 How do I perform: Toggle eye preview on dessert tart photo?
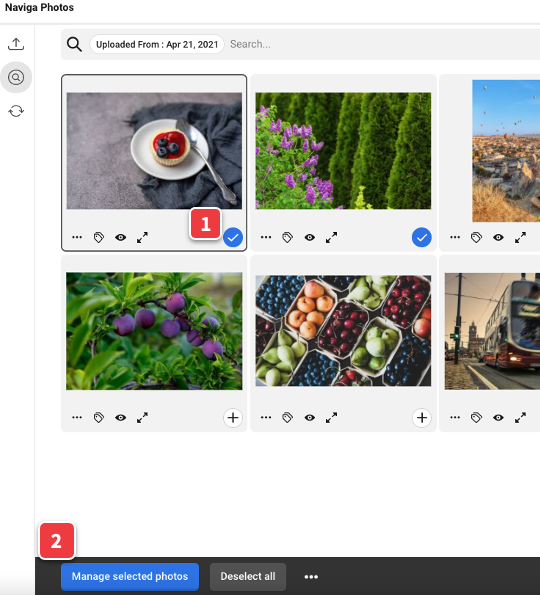pyautogui.click(x=121, y=238)
